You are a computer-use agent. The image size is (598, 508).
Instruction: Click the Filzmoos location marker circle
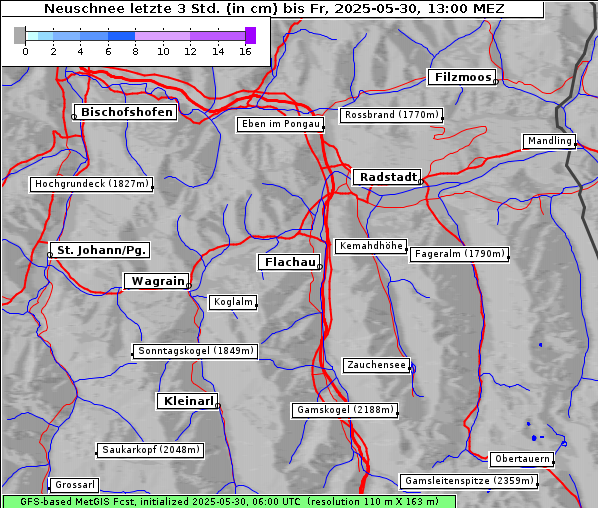495,82
